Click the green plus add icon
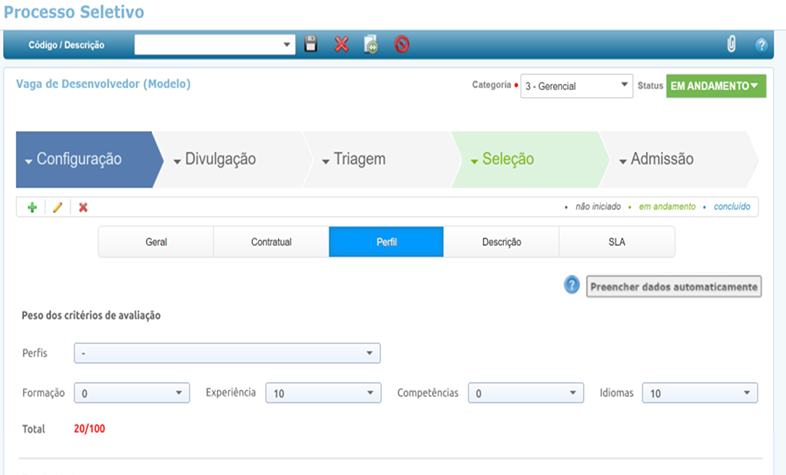786x475 pixels. [32, 207]
